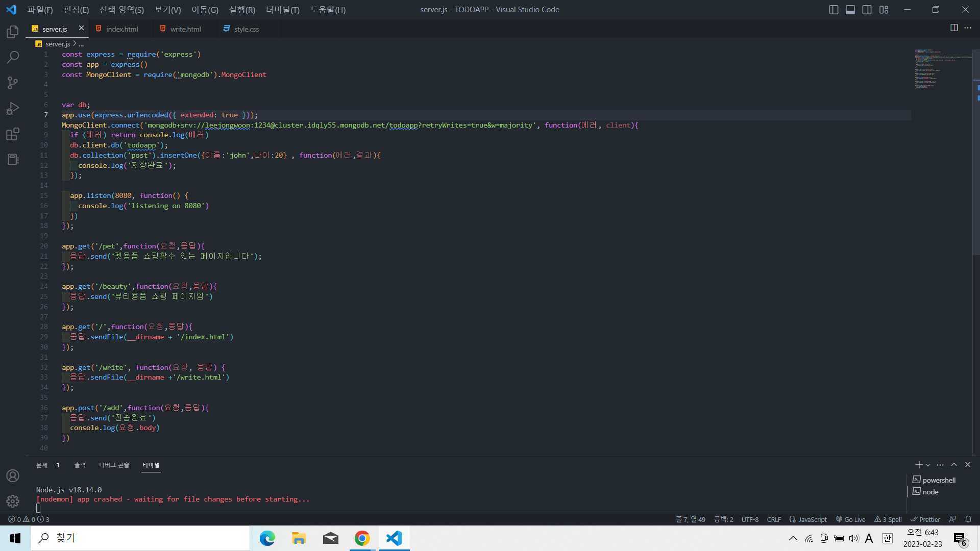Image resolution: width=980 pixels, height=551 pixels.
Task: Open the Run and Debug view
Action: 13,108
